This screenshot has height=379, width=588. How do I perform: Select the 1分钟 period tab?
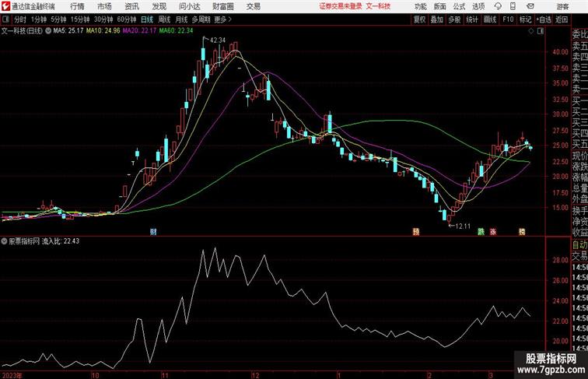point(39,19)
